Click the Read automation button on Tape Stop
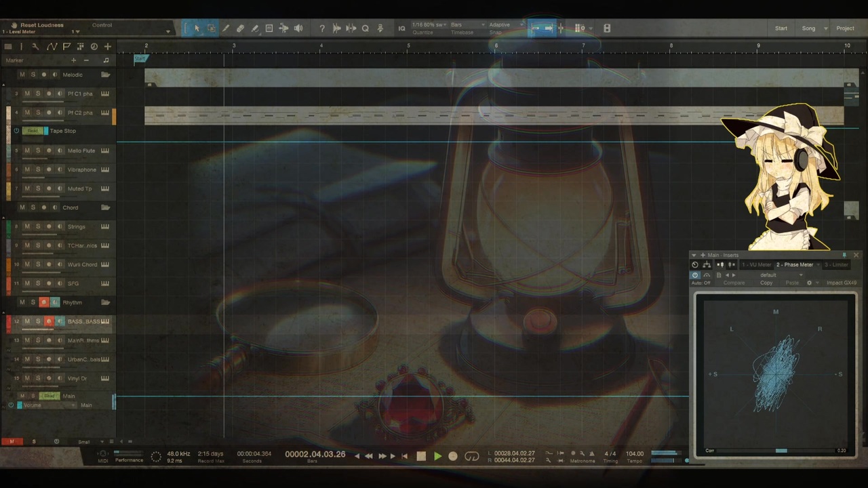Image resolution: width=868 pixels, height=488 pixels. click(x=33, y=131)
